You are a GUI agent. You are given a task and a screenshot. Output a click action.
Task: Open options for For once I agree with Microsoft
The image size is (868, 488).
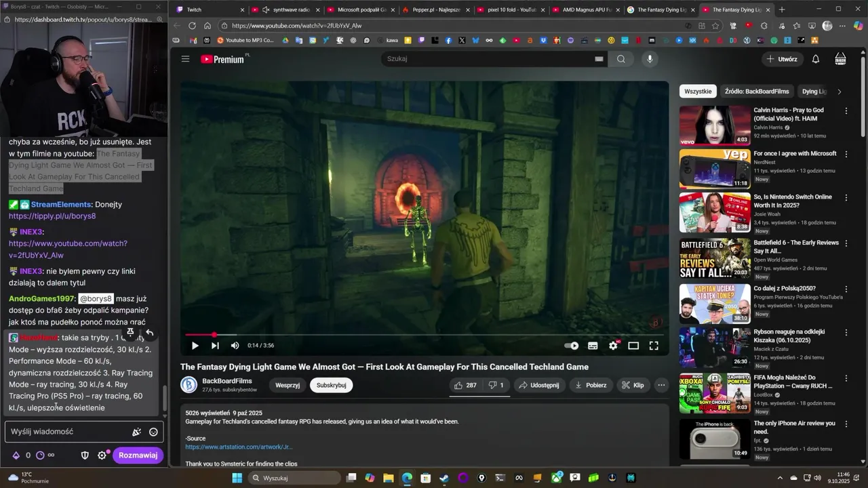pyautogui.click(x=846, y=154)
